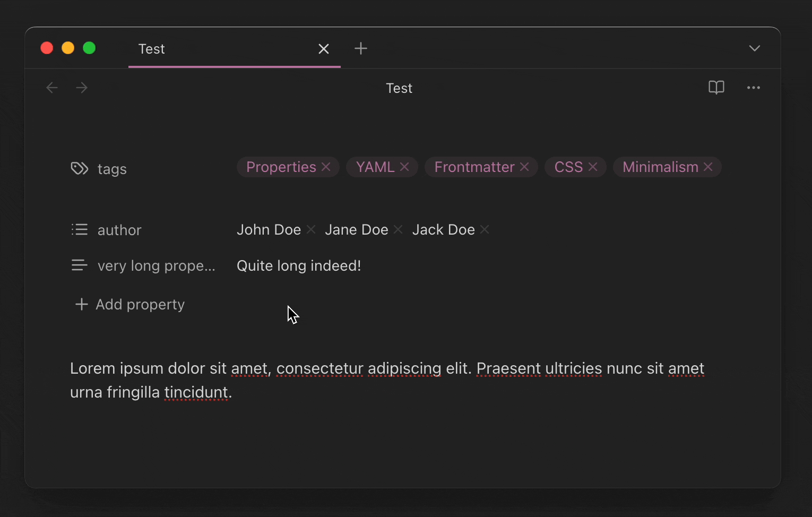Click the author list property icon
812x517 pixels.
tap(80, 229)
